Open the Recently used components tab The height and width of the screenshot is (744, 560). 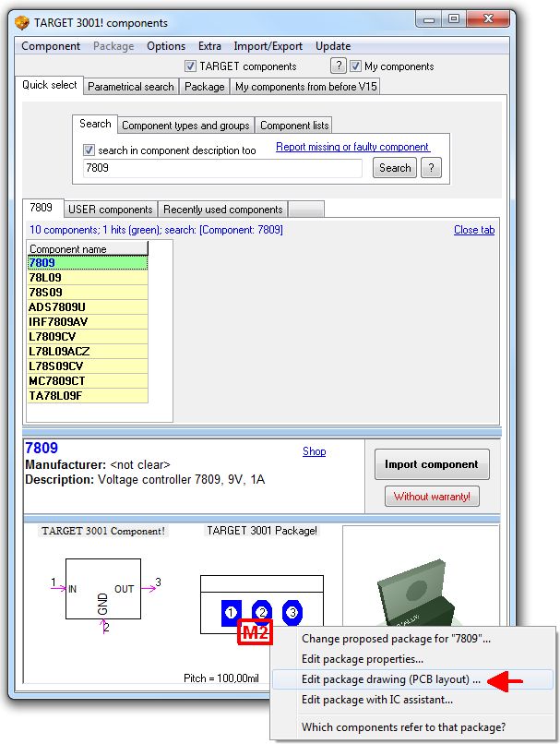(x=222, y=210)
